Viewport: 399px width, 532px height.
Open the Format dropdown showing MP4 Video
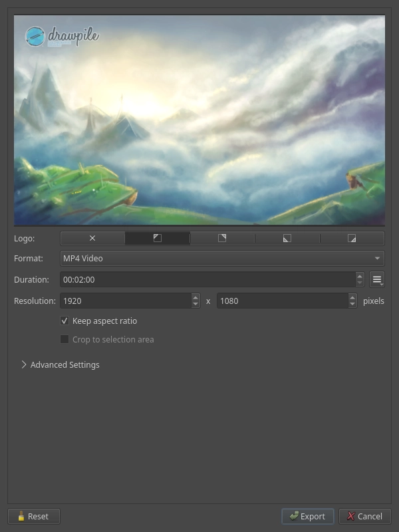click(x=222, y=258)
